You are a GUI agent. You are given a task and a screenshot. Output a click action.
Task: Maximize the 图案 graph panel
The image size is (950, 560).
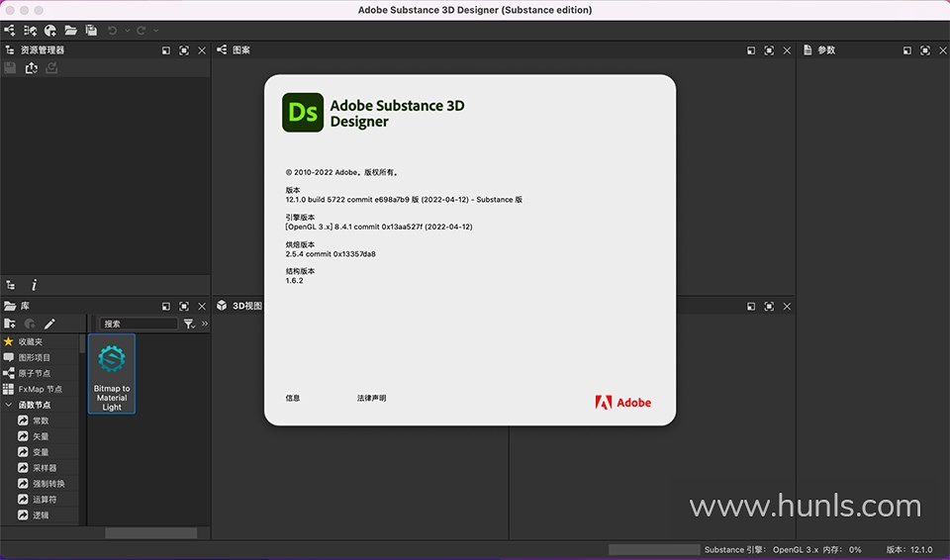pyautogui.click(x=769, y=50)
